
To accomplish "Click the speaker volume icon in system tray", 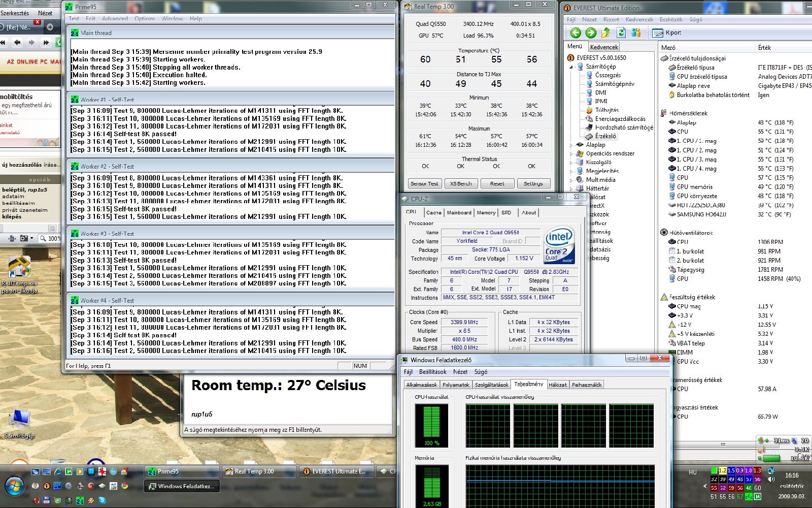I will 771,479.
